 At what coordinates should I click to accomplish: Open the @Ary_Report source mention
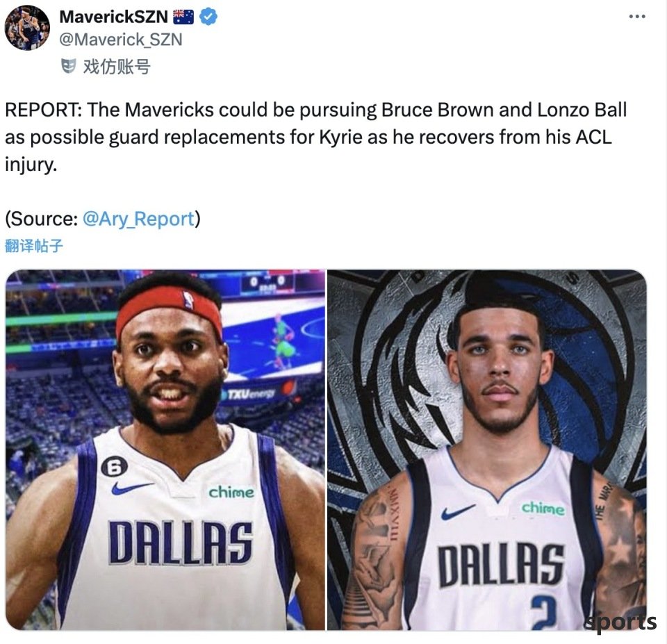tap(138, 219)
